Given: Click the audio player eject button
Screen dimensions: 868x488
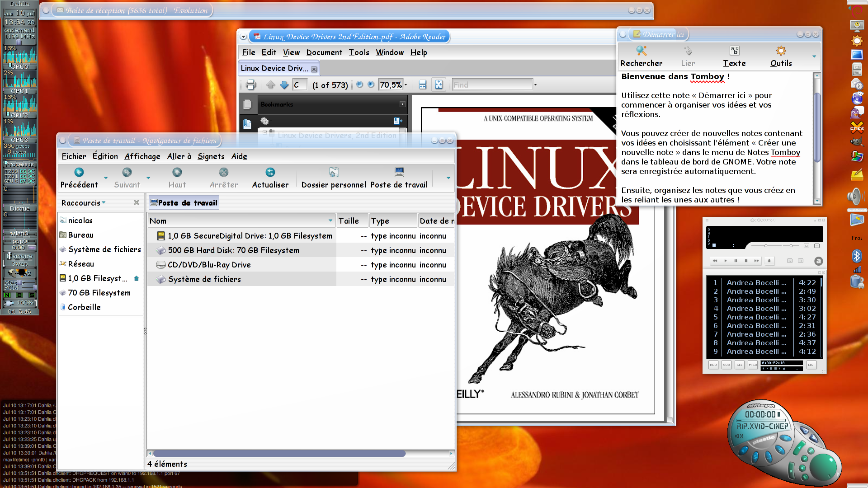Looking at the screenshot, I should coord(769,261).
